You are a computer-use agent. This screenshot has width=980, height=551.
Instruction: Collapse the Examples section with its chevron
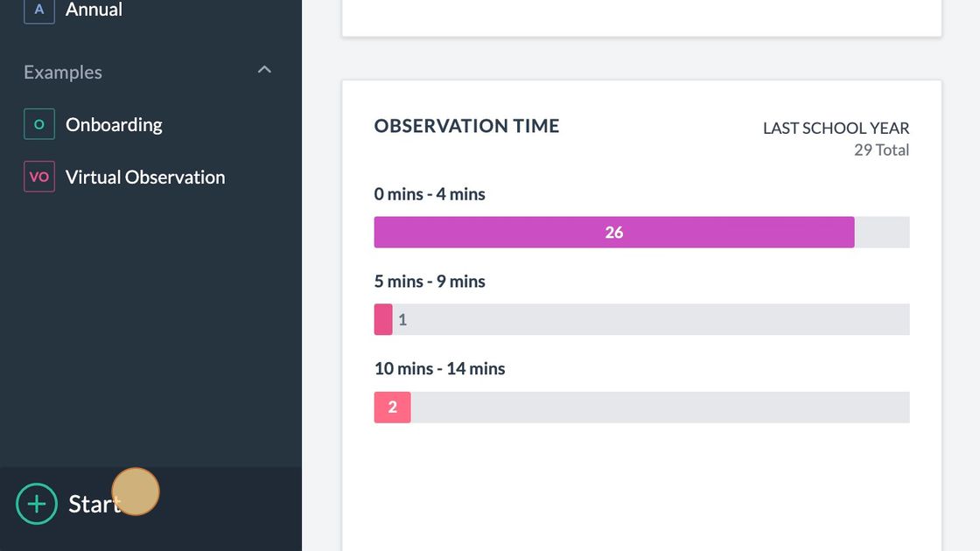[x=264, y=70]
